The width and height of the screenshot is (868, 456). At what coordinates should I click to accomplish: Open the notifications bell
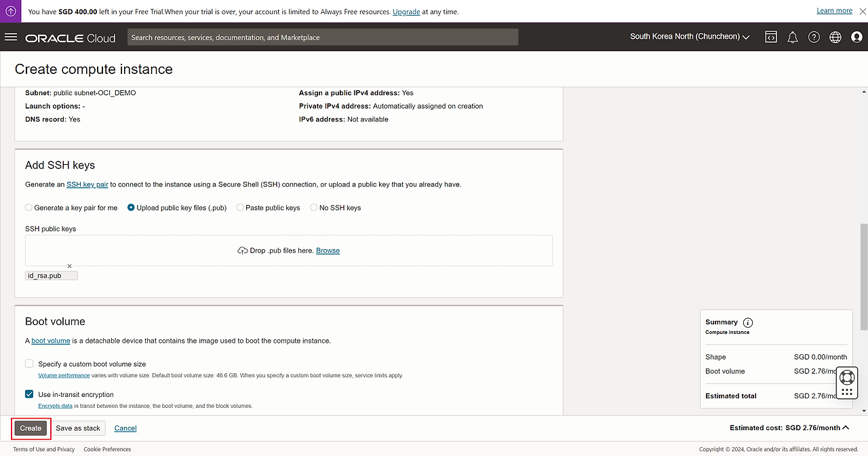coord(792,37)
